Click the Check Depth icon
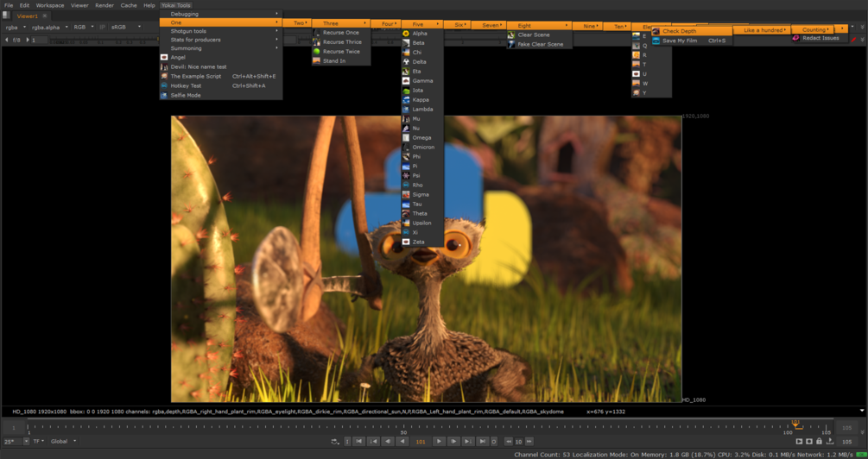 pyautogui.click(x=656, y=31)
